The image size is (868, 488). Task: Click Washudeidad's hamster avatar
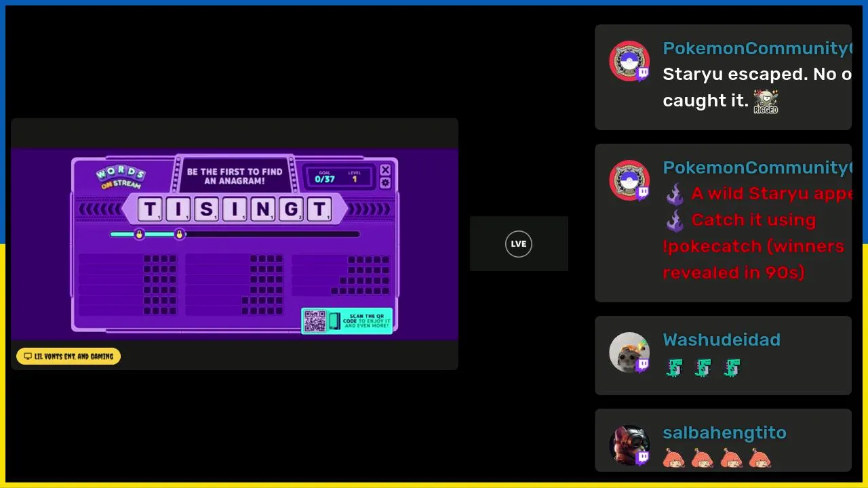[629, 352]
